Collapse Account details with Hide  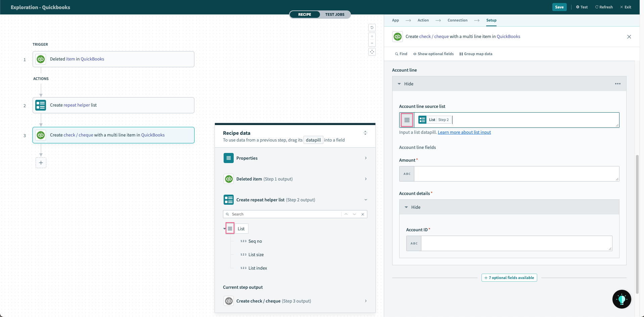point(413,207)
